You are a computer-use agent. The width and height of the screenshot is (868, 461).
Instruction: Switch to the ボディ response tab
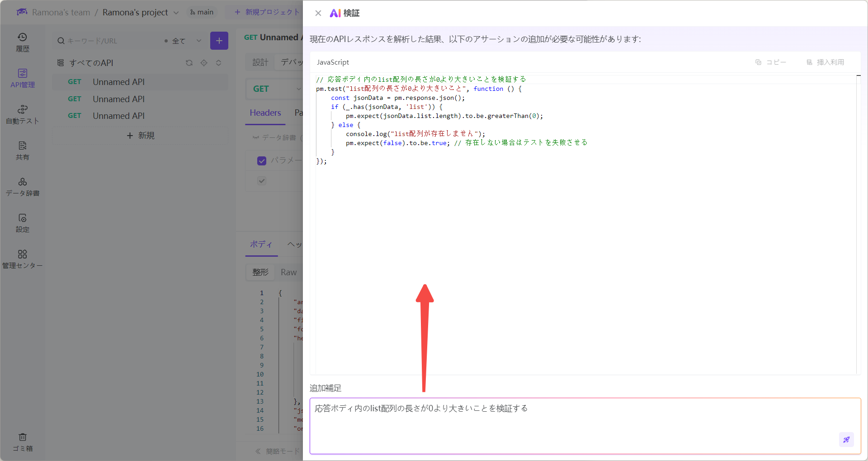[261, 245]
